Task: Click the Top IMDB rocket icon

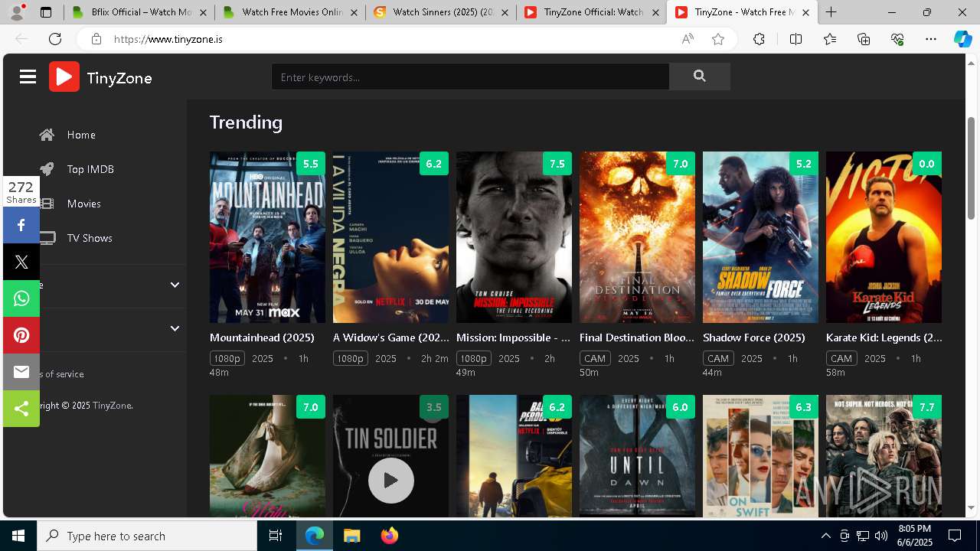Action: pyautogui.click(x=47, y=169)
